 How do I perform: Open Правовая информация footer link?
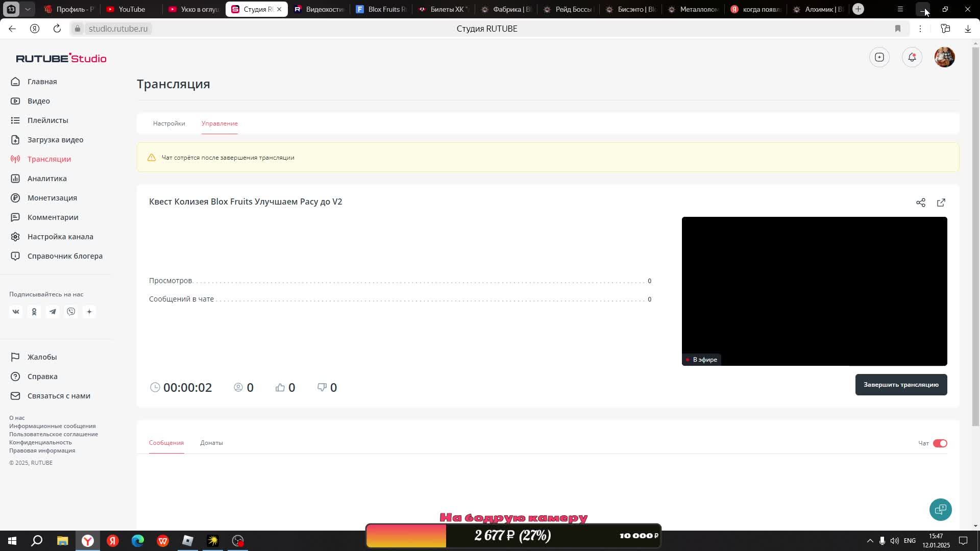click(42, 450)
